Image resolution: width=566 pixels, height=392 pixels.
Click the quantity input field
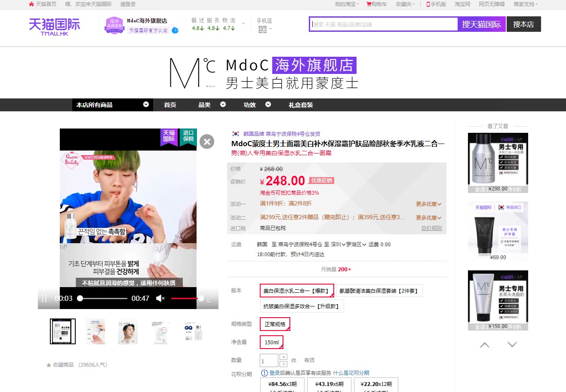tap(269, 360)
